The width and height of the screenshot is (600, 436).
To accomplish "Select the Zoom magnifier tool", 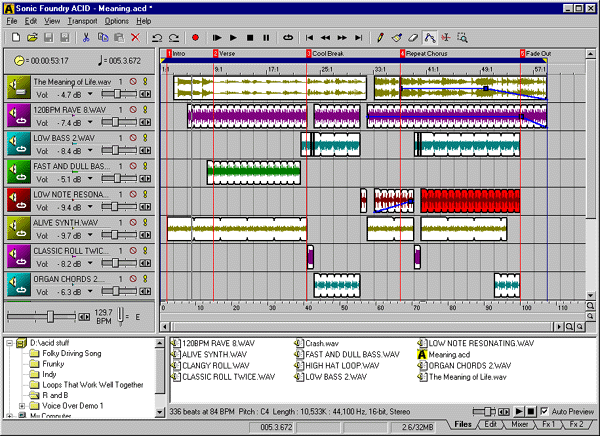I will pos(462,38).
